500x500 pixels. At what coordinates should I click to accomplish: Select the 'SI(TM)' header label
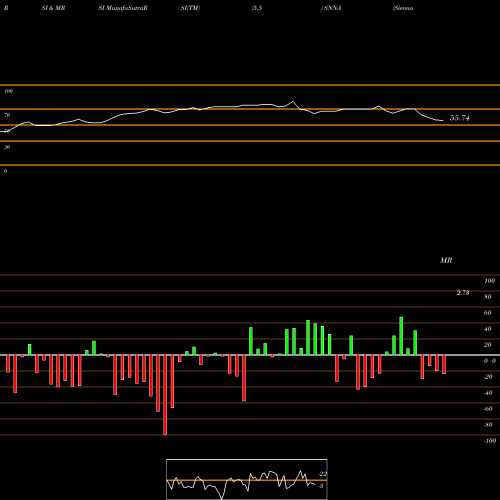(x=190, y=8)
